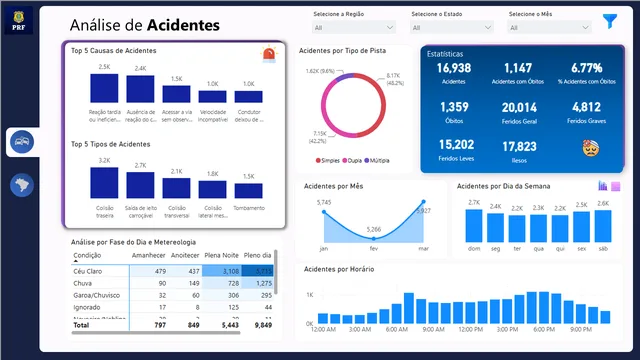Click the blue filter funnel icon
This screenshot has width=640, height=360.
[610, 21]
